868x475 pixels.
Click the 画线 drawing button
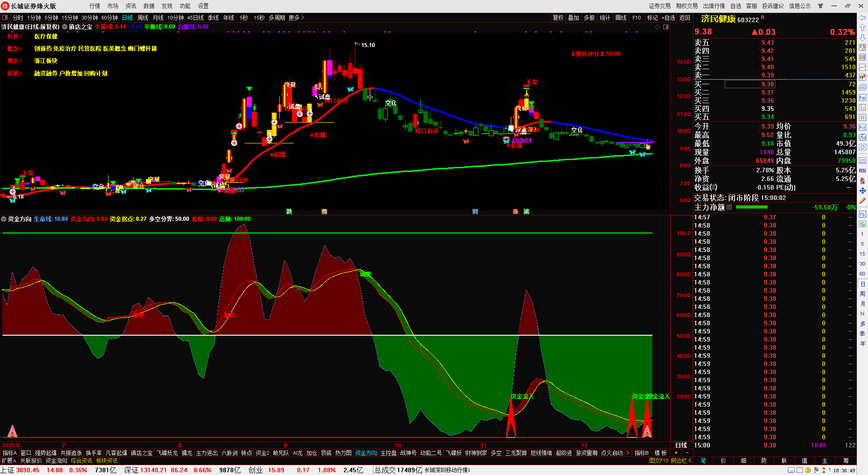click(x=621, y=18)
